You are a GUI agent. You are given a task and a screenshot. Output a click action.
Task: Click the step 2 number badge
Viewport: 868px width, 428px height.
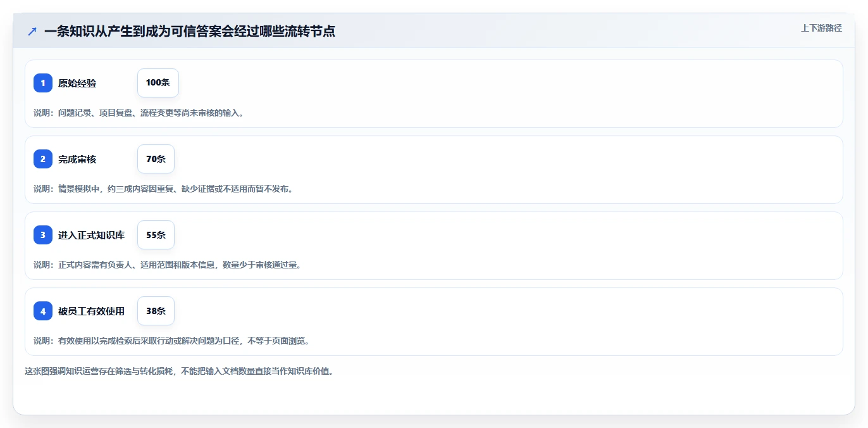click(43, 159)
